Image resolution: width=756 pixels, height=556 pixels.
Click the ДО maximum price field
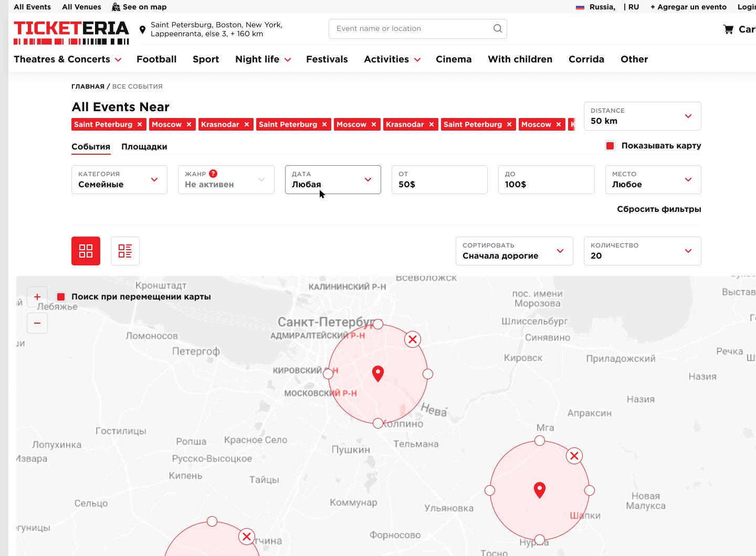pyautogui.click(x=546, y=179)
